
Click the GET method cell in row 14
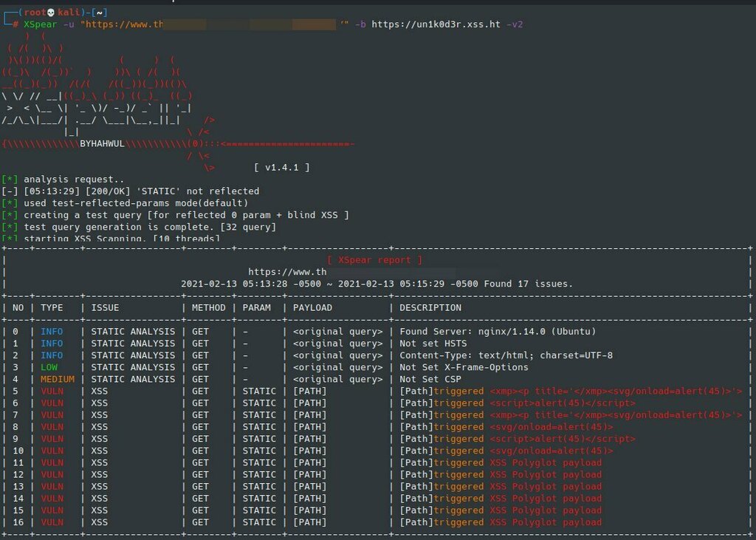click(200, 499)
